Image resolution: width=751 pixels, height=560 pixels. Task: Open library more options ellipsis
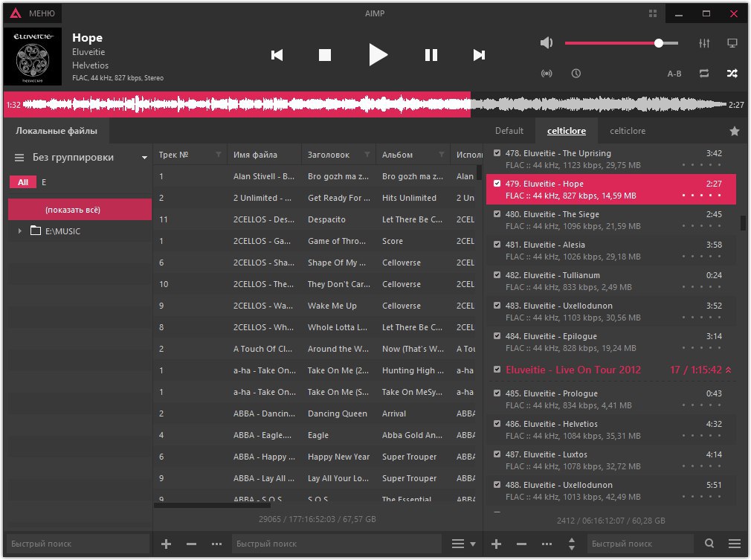coord(217,544)
